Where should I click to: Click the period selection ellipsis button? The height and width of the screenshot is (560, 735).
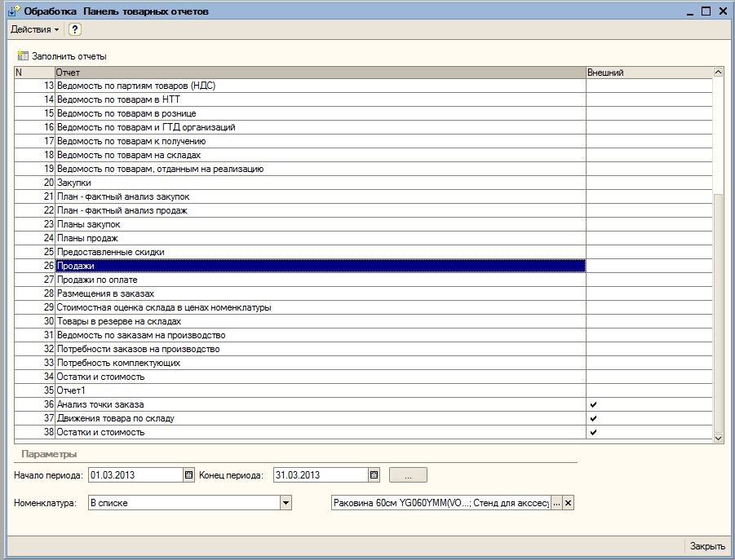(x=408, y=474)
